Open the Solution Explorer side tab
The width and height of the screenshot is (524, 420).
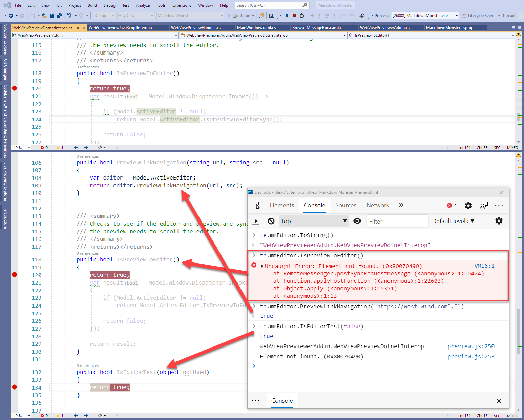coord(5,39)
